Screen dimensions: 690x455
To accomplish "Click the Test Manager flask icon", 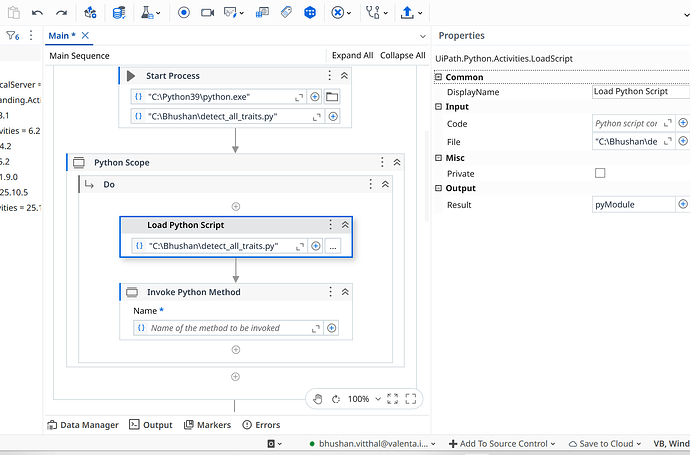I will (x=147, y=12).
